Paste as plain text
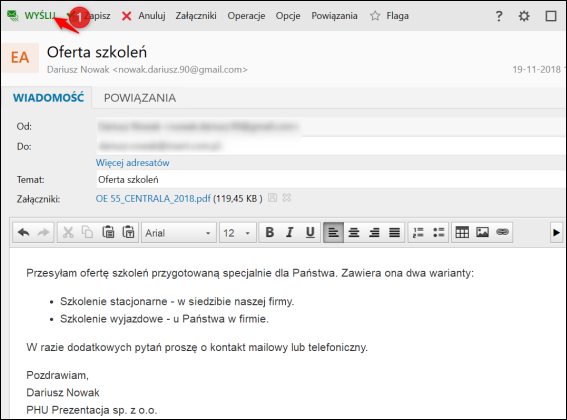The height and width of the screenshot is (420, 567). pos(128,232)
